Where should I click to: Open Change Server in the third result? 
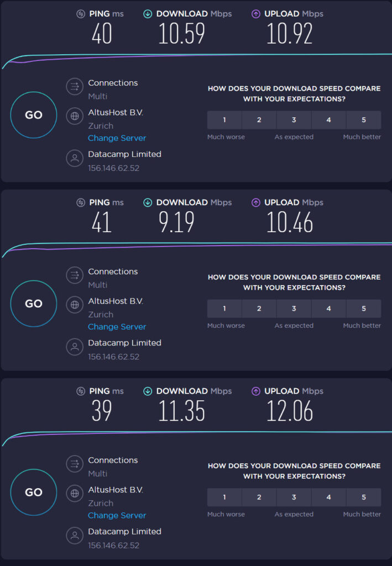(117, 515)
